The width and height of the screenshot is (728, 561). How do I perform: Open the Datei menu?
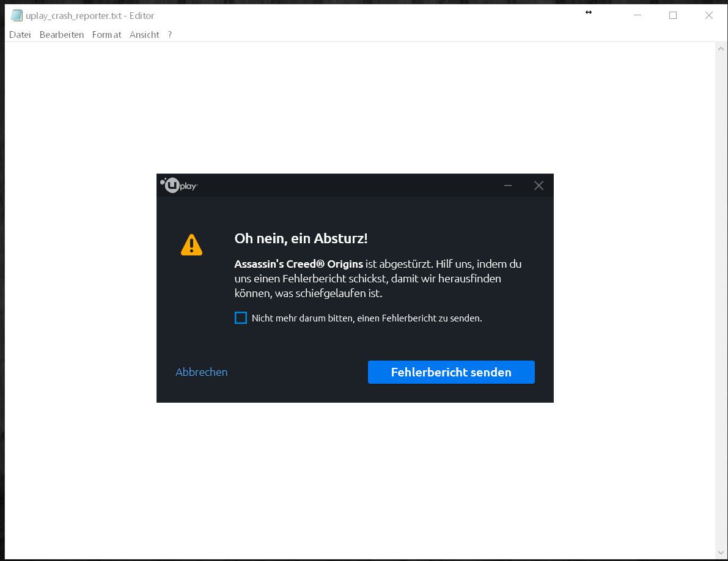pos(20,35)
